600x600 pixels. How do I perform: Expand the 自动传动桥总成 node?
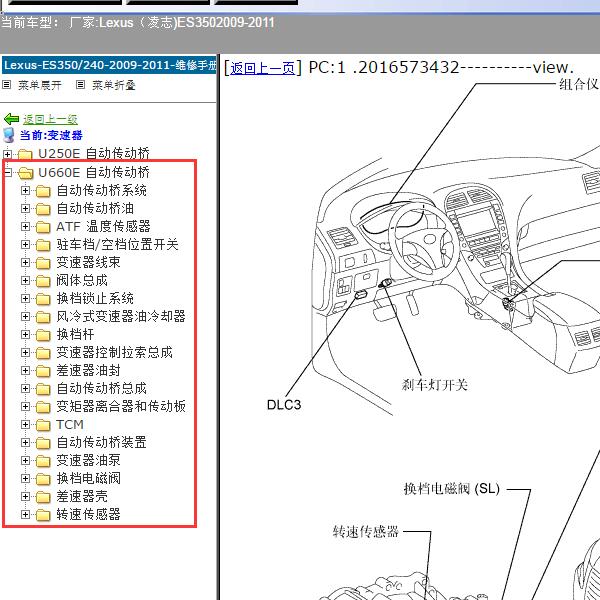click(25, 388)
